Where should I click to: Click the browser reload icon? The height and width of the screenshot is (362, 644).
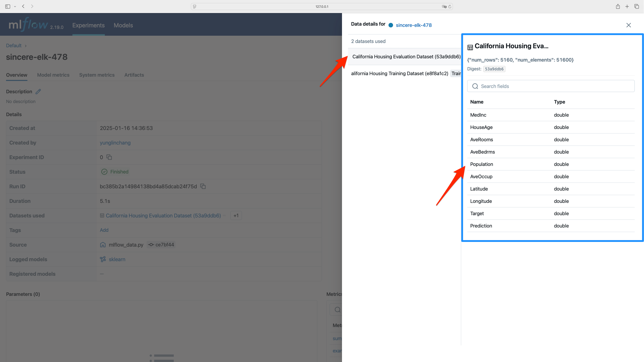[x=450, y=7]
